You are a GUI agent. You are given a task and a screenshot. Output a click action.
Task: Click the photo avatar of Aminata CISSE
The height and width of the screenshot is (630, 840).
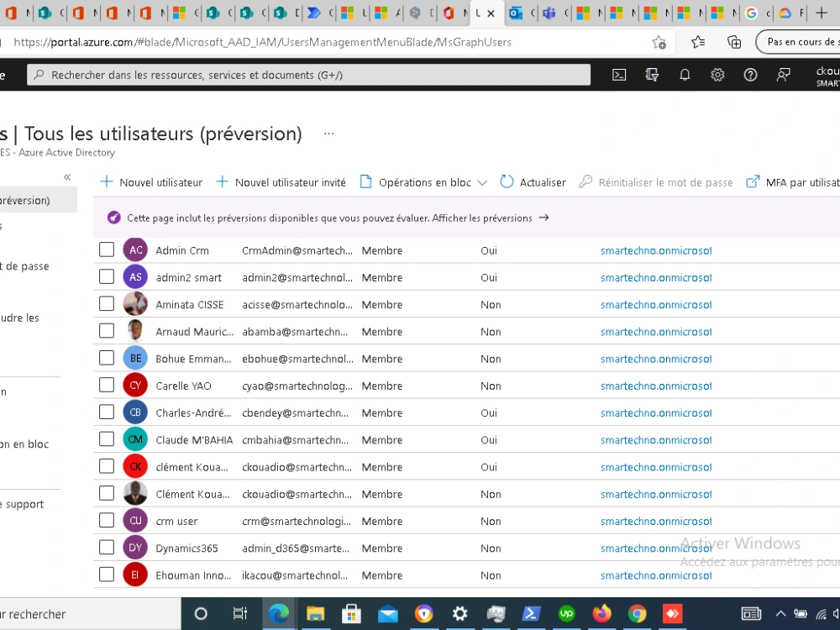click(135, 304)
